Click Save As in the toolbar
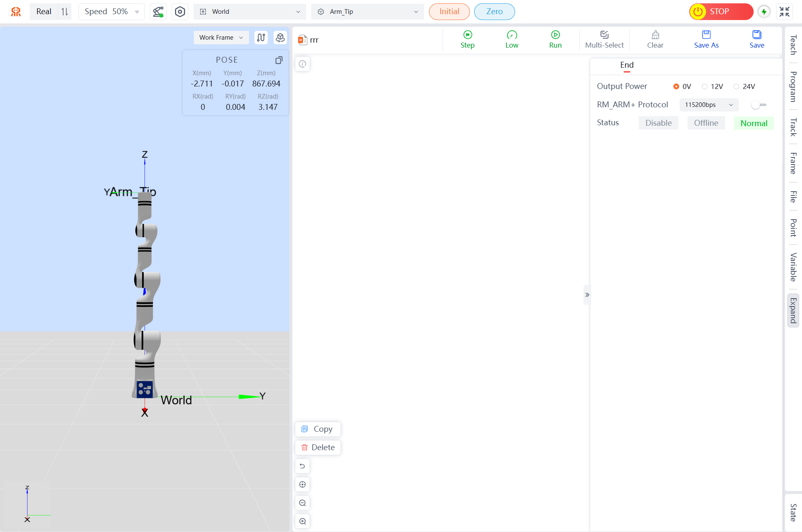 pyautogui.click(x=706, y=40)
